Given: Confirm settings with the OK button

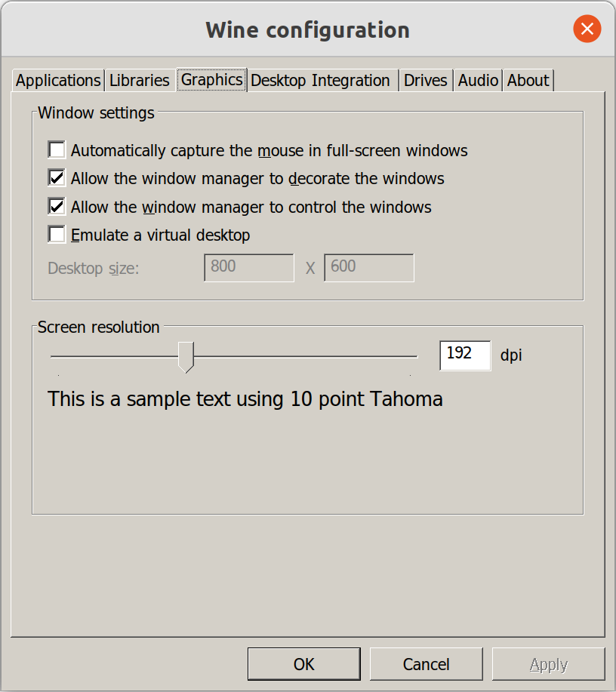Looking at the screenshot, I should [x=303, y=664].
